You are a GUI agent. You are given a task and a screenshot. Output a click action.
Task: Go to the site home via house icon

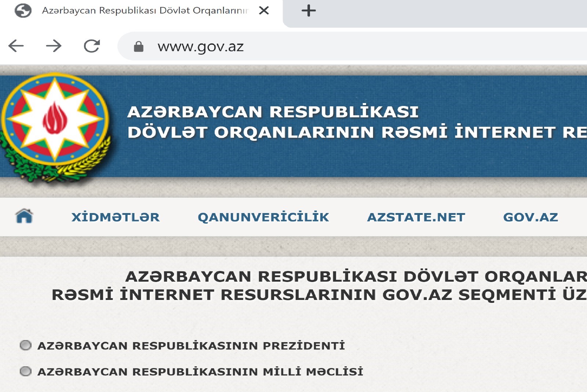click(24, 216)
